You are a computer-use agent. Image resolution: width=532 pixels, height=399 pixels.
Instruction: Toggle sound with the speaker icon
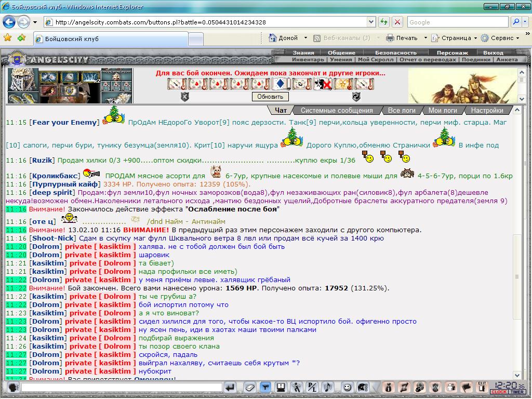pyautogui.click(x=327, y=387)
